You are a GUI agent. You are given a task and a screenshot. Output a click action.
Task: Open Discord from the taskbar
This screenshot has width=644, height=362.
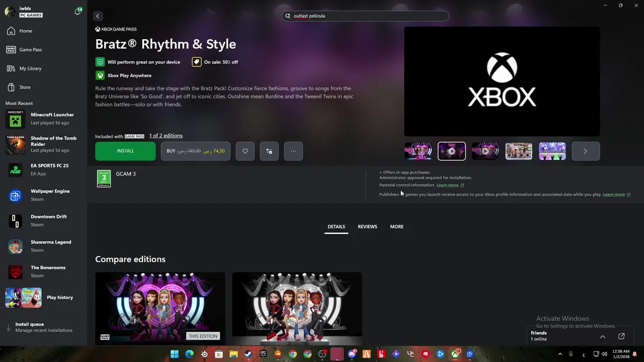352,354
